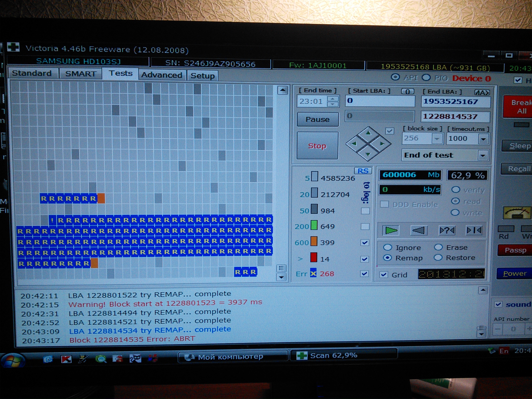The image size is (532, 399).
Task: Open the red Kaspersky icon in the taskbar
Action: (x=66, y=359)
